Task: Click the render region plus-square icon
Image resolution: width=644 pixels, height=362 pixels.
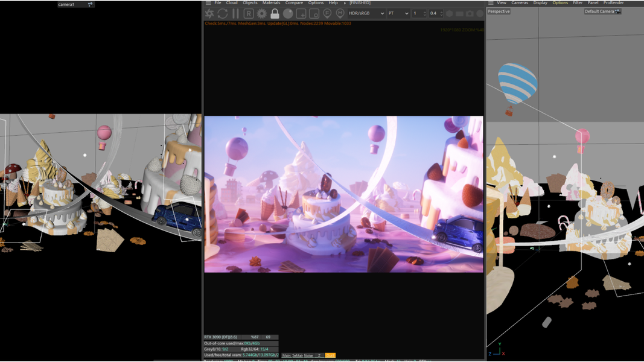Action: pos(301,13)
